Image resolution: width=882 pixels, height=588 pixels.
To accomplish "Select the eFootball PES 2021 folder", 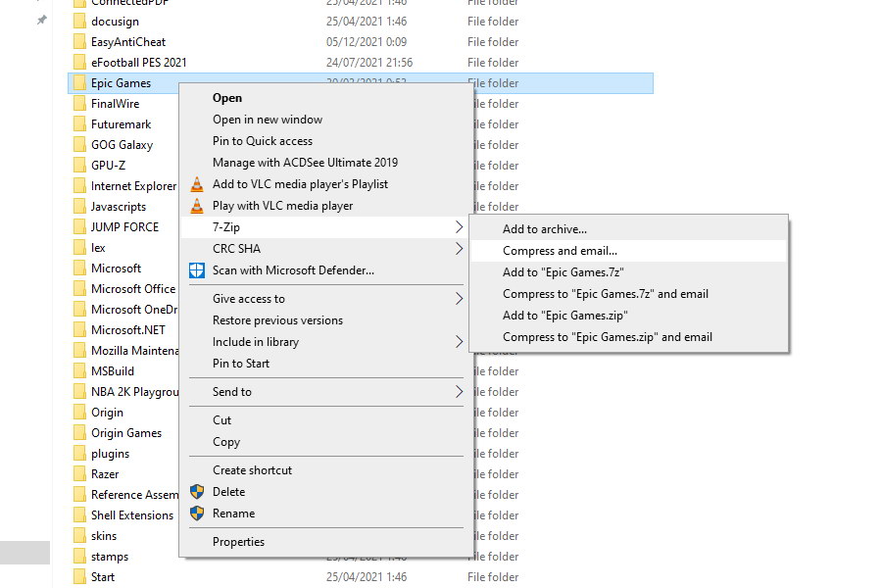I will [138, 63].
